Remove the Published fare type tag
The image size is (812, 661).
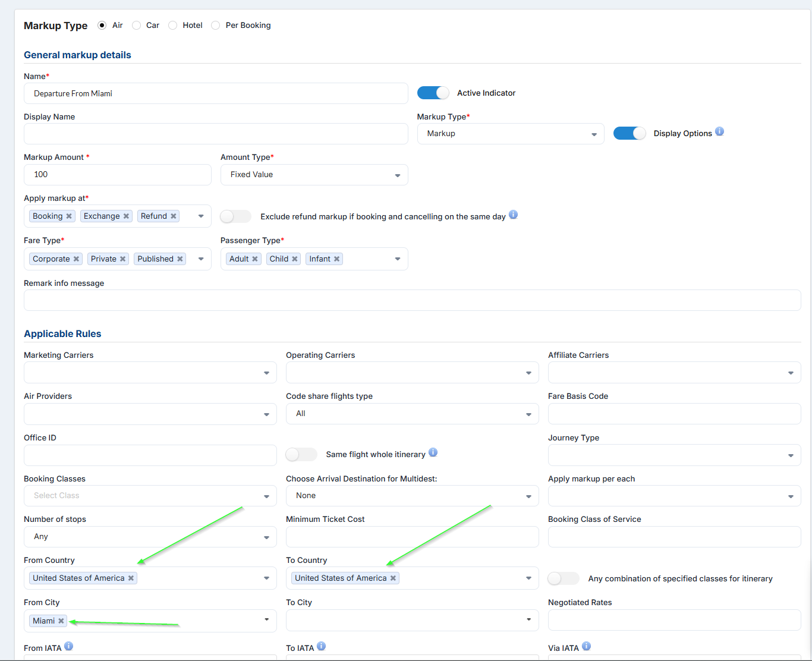point(180,259)
